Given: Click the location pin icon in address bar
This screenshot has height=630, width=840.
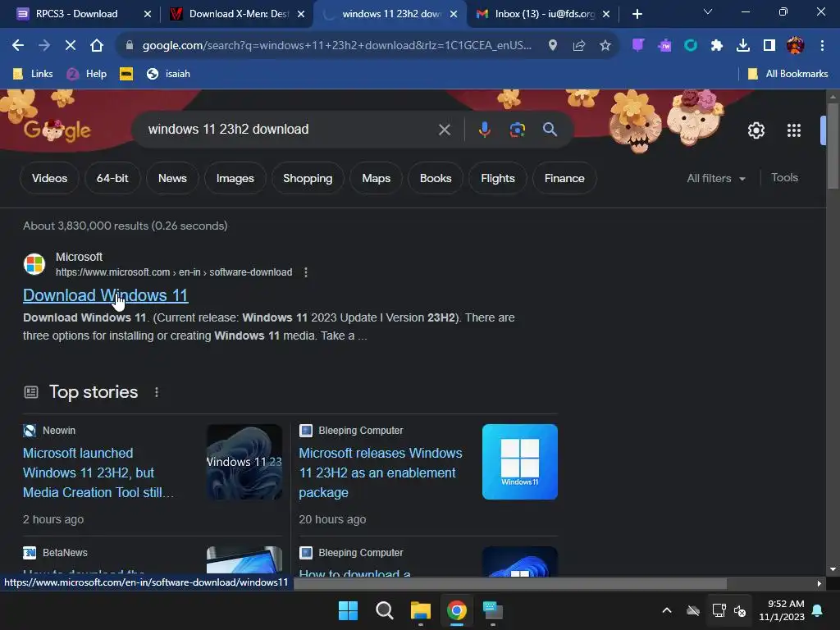Looking at the screenshot, I should coord(552,46).
